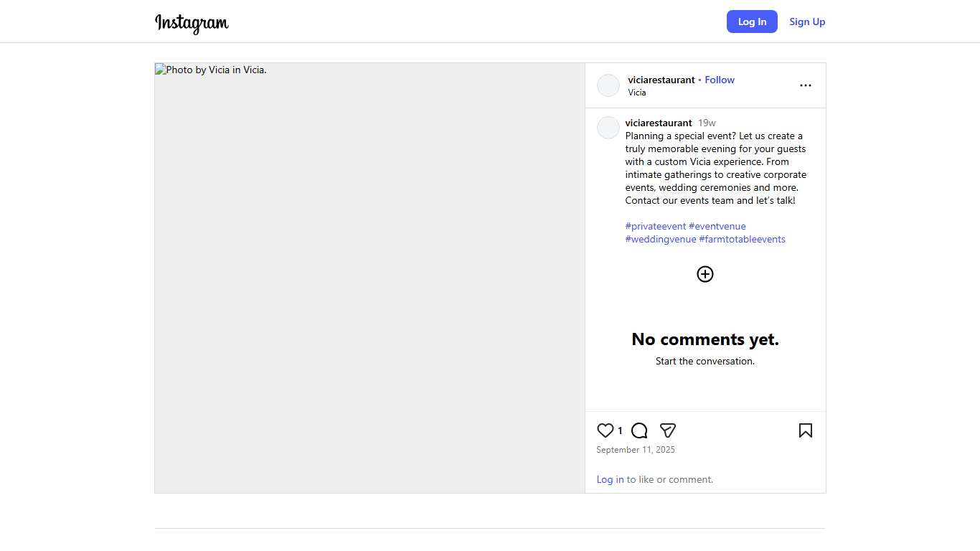This screenshot has width=980, height=551.
Task: Open the Vicia location link
Action: (x=637, y=93)
